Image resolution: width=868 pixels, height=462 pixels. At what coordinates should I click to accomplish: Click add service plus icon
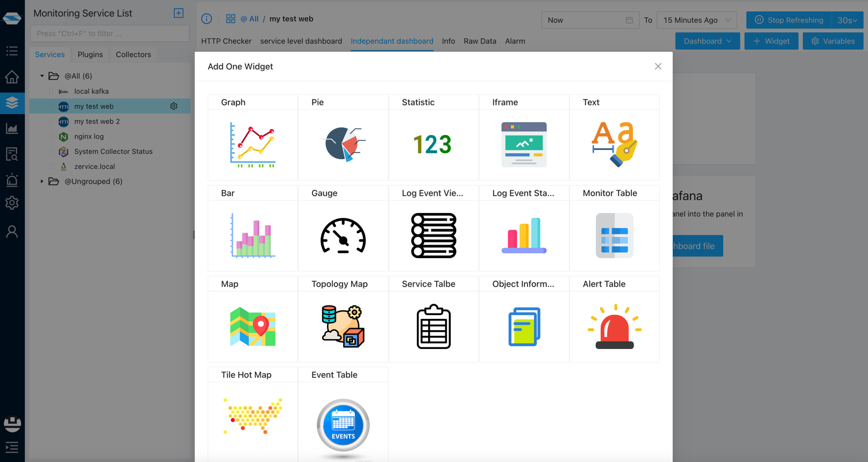coord(179,13)
